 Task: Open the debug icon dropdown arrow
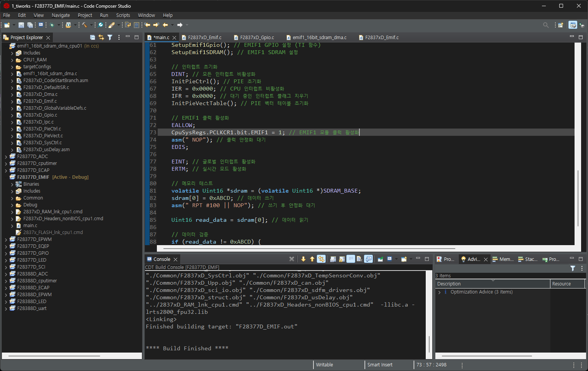pos(59,25)
